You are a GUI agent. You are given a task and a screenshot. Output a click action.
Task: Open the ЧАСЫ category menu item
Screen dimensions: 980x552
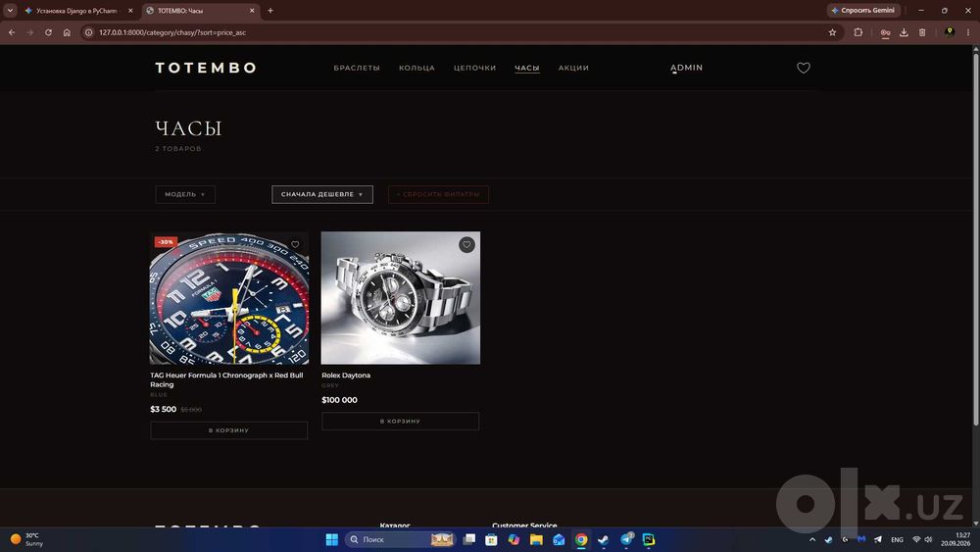click(527, 68)
